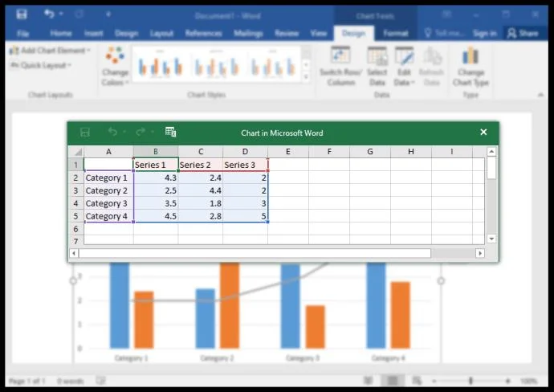Collapse the ribbon with the arrow
The height and width of the screenshot is (392, 554).
point(540,95)
